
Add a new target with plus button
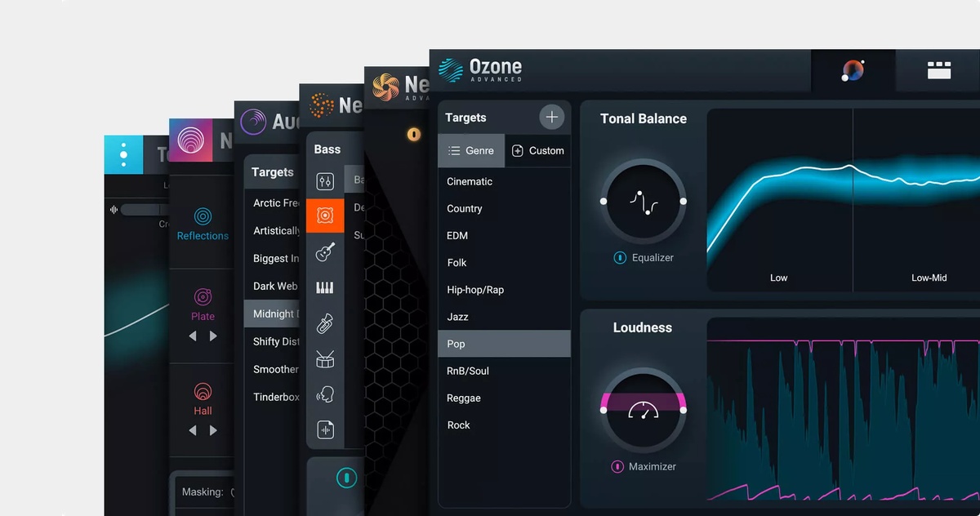552,118
